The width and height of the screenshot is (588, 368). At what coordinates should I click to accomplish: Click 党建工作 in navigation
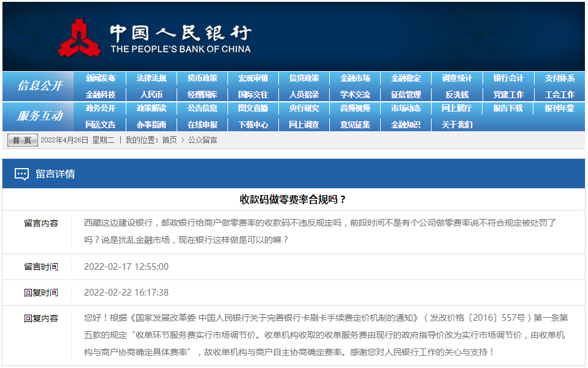tap(508, 94)
